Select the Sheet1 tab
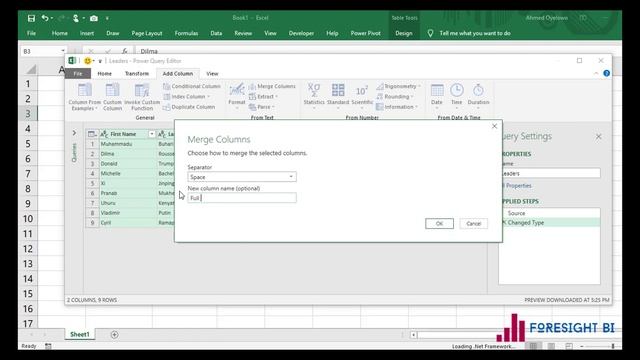This screenshot has width=640, height=360. point(80,334)
